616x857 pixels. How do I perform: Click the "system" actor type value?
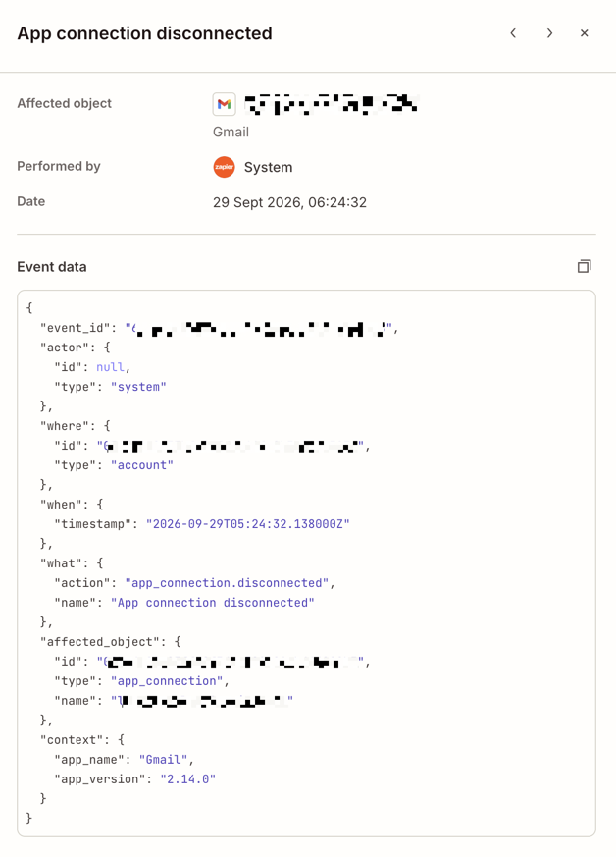(x=138, y=387)
